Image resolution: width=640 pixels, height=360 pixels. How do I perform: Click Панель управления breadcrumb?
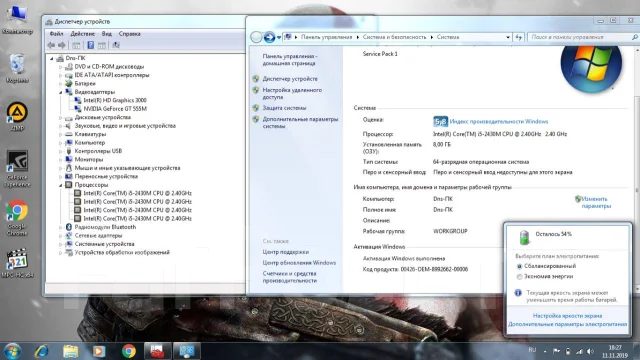[326, 37]
